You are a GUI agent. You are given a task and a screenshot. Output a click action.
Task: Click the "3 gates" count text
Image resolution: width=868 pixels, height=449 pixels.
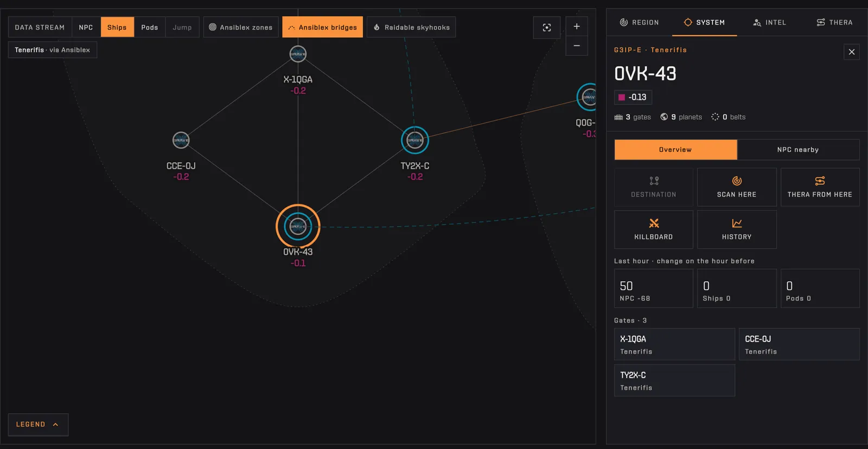tap(638, 117)
